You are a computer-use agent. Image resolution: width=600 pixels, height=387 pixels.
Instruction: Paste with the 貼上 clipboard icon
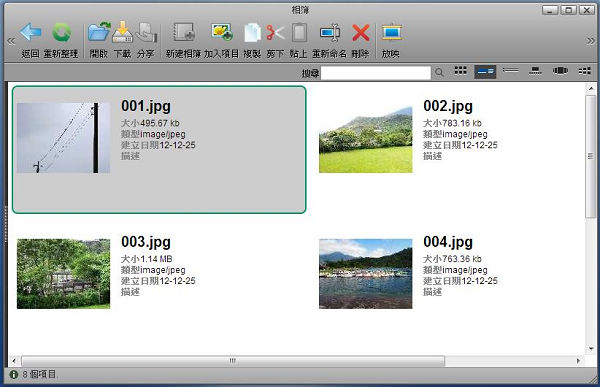tap(299, 33)
